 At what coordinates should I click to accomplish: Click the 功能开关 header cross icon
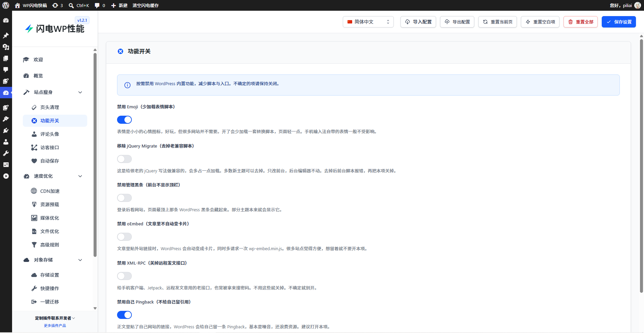tap(120, 51)
